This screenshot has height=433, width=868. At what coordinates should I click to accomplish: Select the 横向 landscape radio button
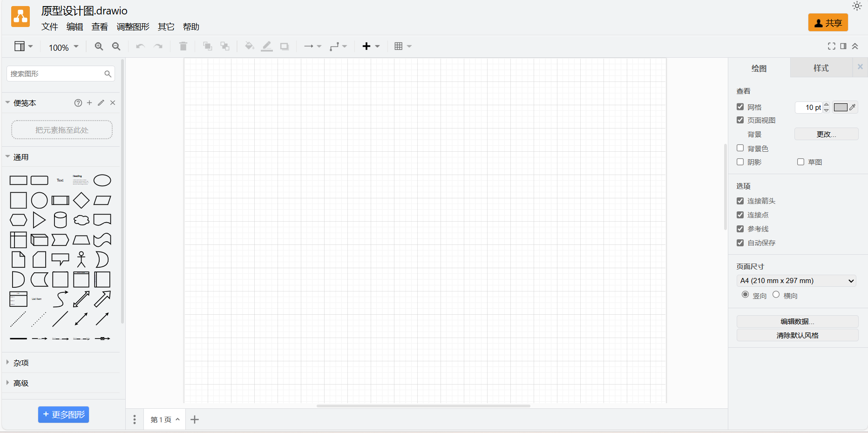coord(776,294)
